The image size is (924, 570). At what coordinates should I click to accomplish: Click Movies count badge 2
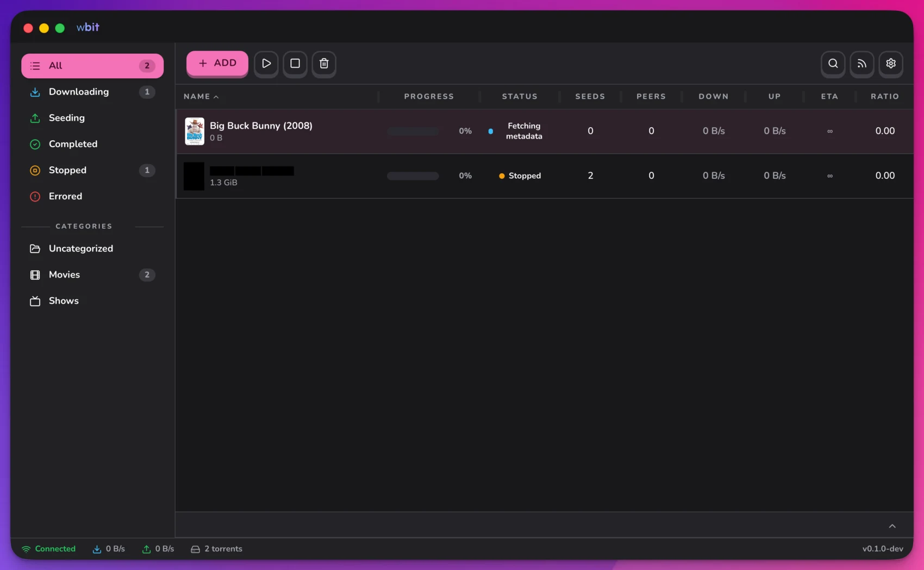147,274
